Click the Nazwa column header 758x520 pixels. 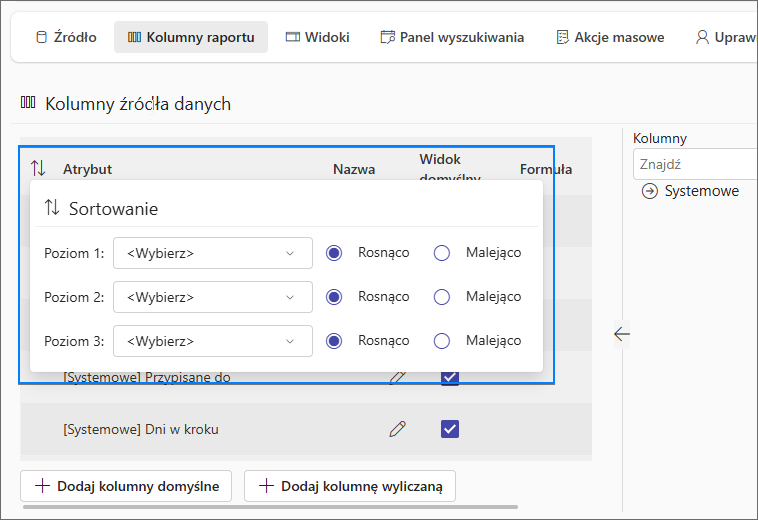click(354, 169)
